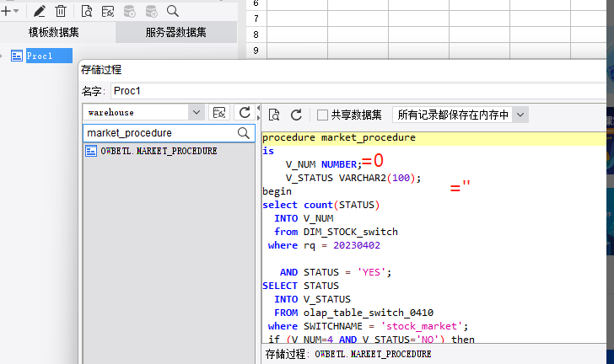Click the delete dataset trash icon

pyautogui.click(x=61, y=11)
